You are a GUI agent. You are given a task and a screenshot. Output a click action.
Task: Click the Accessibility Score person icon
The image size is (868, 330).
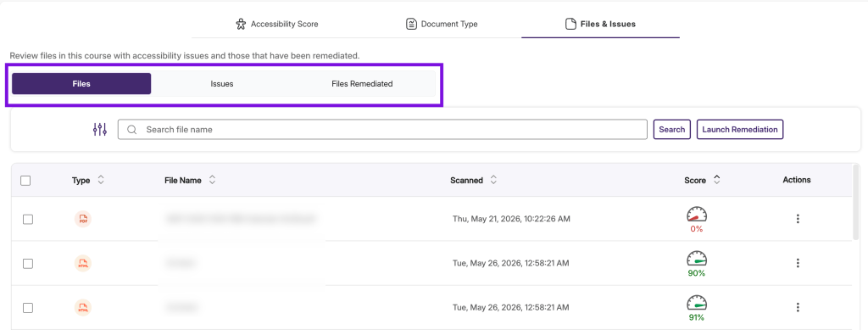[x=240, y=24]
